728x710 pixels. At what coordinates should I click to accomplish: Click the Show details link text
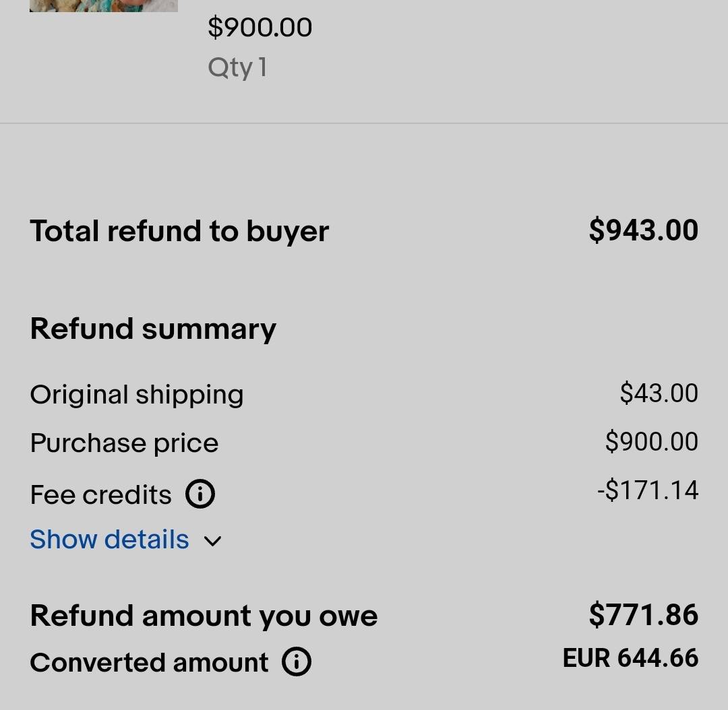pos(110,539)
